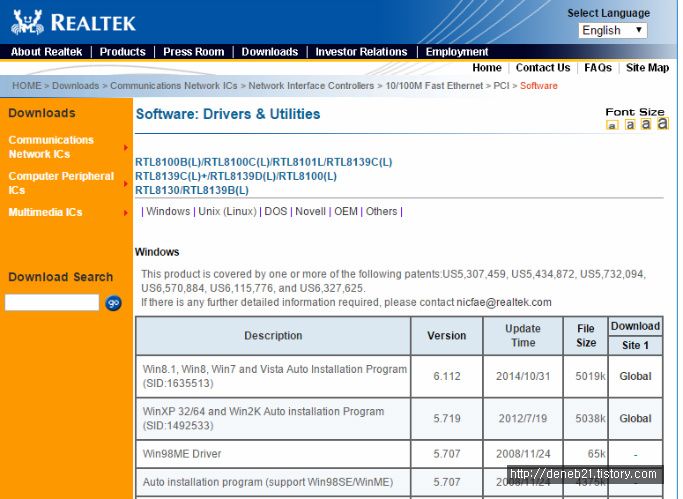Click update time 2014/10/31 cell
The height and width of the screenshot is (499, 683).
pos(523,376)
